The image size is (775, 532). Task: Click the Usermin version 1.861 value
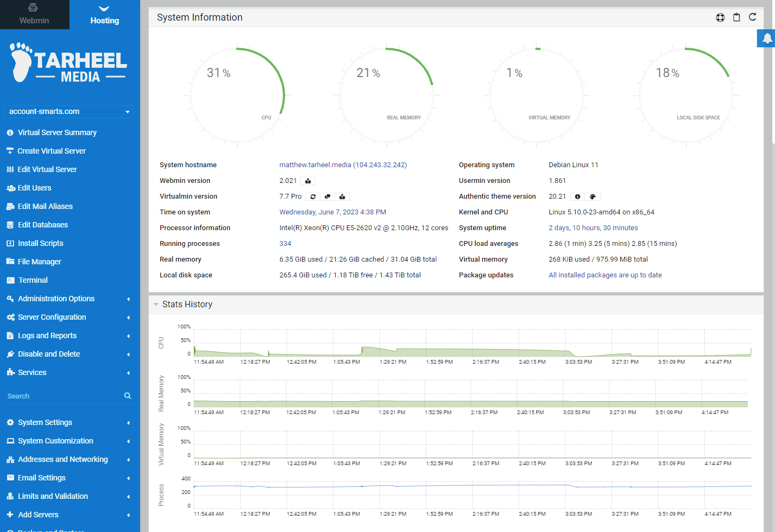[557, 181]
